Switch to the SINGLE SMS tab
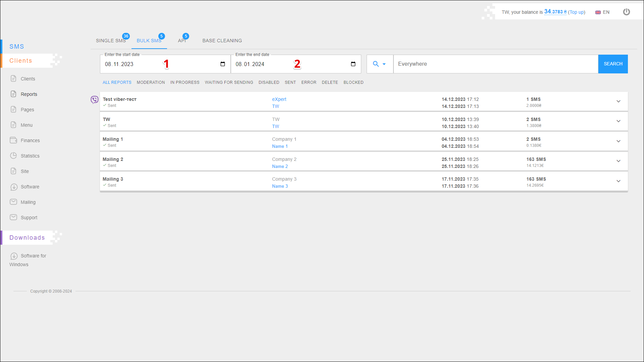 tap(111, 41)
